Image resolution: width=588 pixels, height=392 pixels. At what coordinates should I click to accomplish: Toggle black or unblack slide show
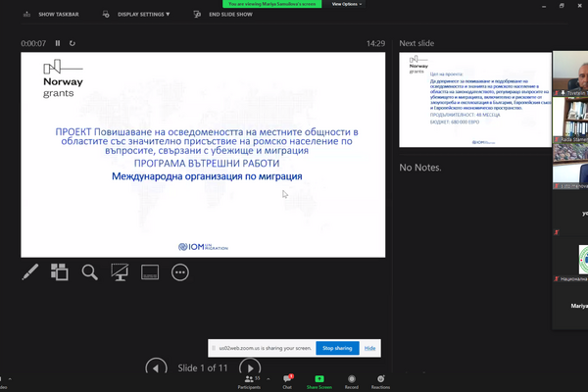tap(120, 272)
